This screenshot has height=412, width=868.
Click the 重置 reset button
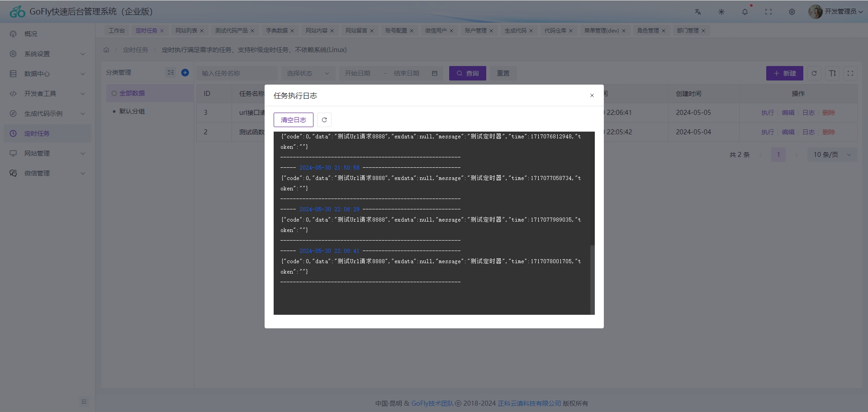coord(503,73)
